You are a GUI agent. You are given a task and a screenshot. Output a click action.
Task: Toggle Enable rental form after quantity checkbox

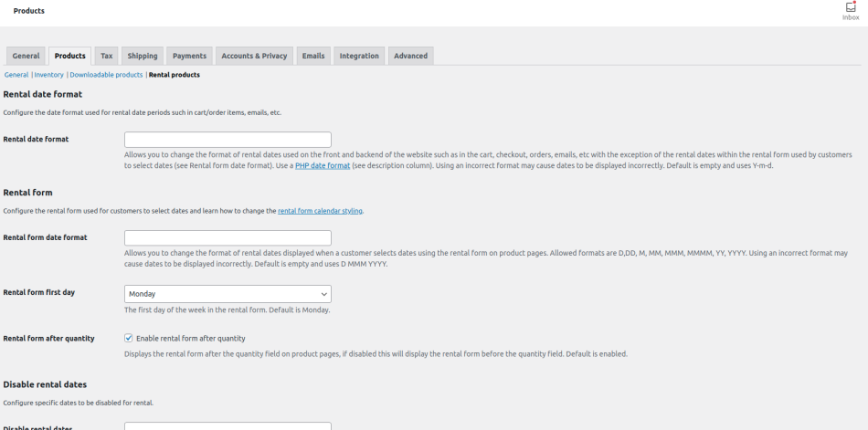point(129,338)
